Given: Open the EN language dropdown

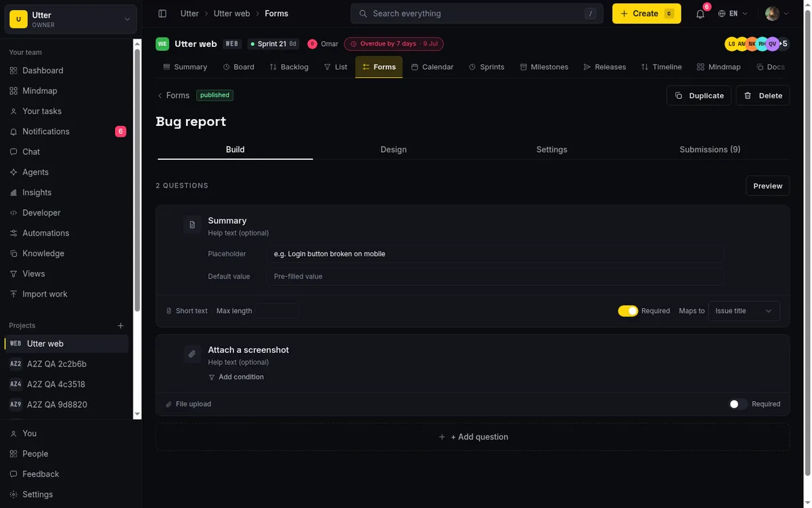Looking at the screenshot, I should point(733,14).
